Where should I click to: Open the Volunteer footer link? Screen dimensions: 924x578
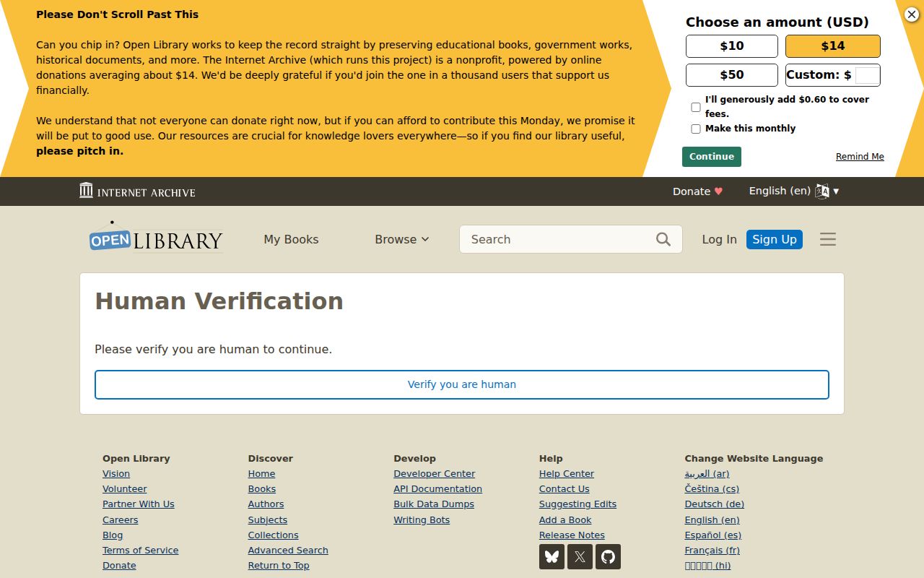coord(124,489)
